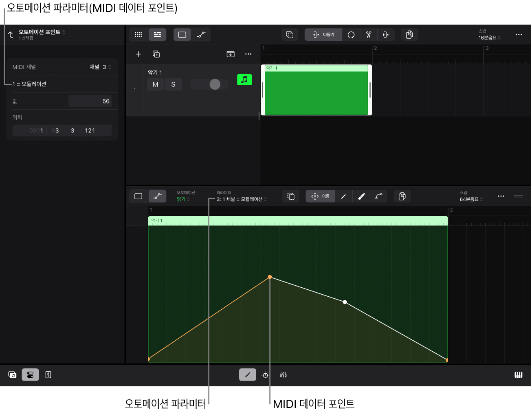The height and width of the screenshot is (412, 532).
Task: Open the MIDI 채널 dropdown
Action: tap(100, 67)
